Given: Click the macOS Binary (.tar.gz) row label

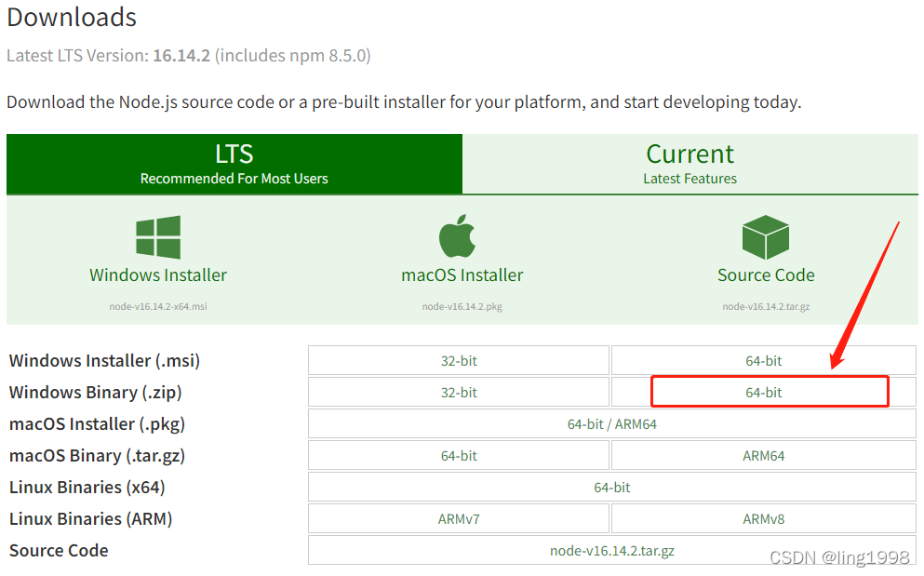Looking at the screenshot, I should [x=97, y=456].
